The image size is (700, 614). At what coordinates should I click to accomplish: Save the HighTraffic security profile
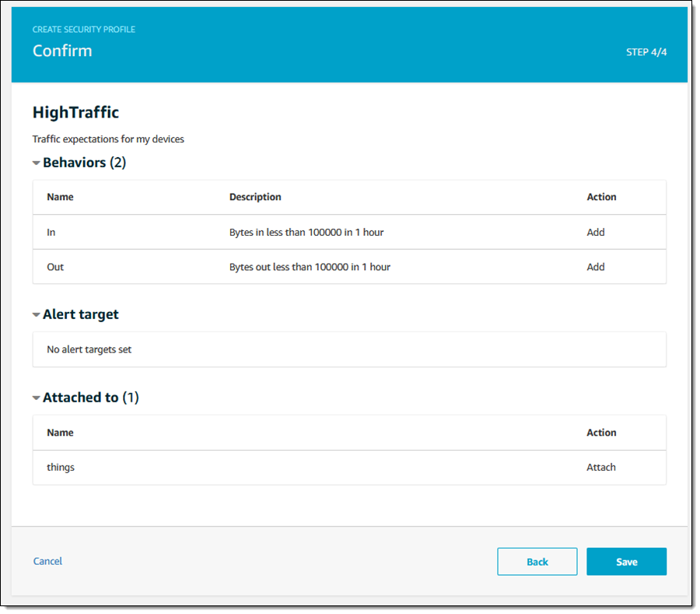click(x=626, y=561)
